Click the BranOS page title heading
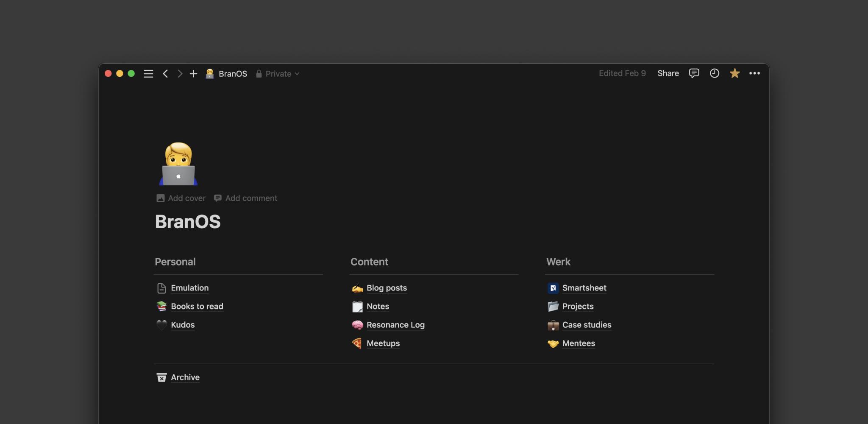The height and width of the screenshot is (424, 868). 188,222
